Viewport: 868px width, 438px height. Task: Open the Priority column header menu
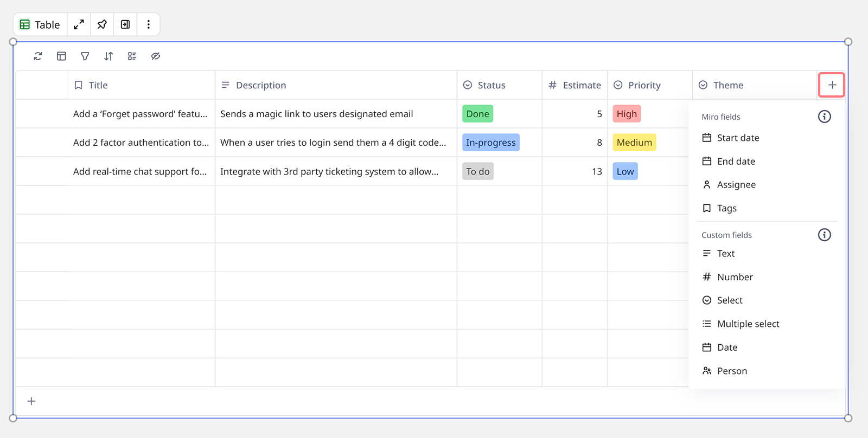tap(644, 85)
